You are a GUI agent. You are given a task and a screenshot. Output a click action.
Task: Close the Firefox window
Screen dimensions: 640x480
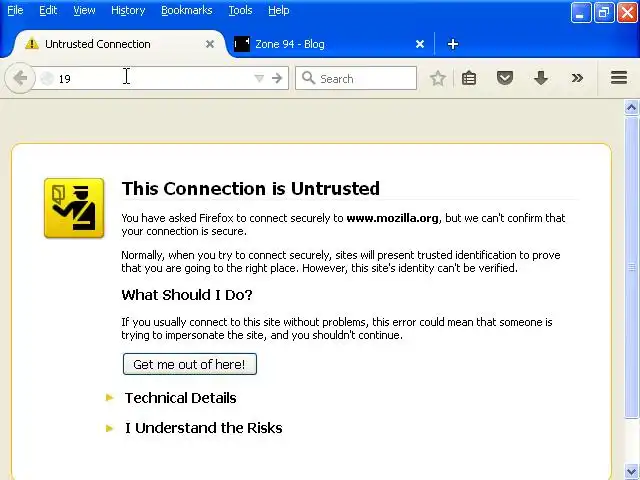(627, 13)
